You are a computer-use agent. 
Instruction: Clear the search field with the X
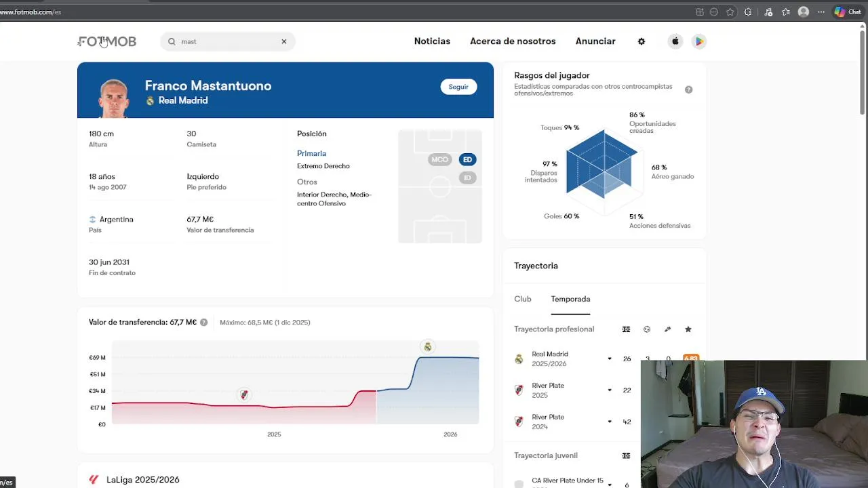284,41
